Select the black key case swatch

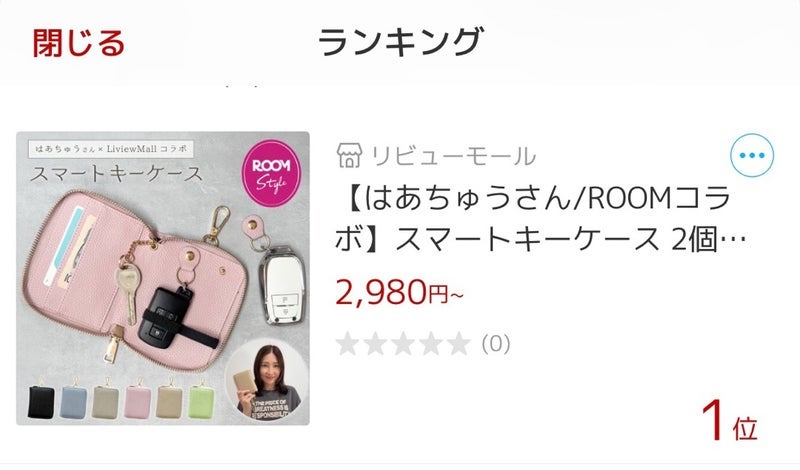click(41, 401)
